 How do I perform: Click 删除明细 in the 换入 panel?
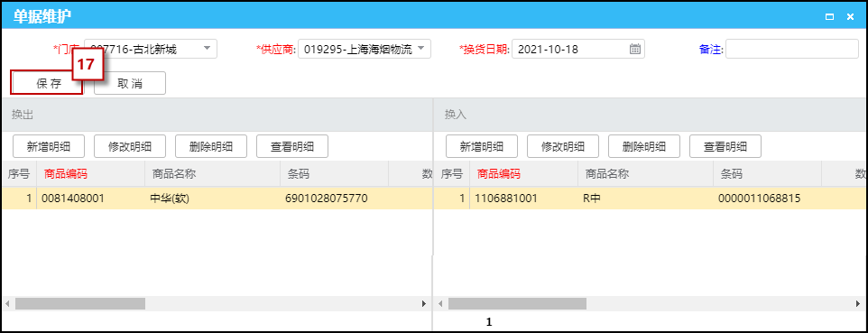[x=644, y=146]
